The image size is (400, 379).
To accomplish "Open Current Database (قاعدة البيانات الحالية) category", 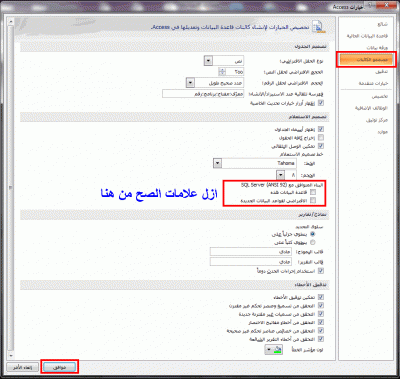I will click(x=367, y=36).
